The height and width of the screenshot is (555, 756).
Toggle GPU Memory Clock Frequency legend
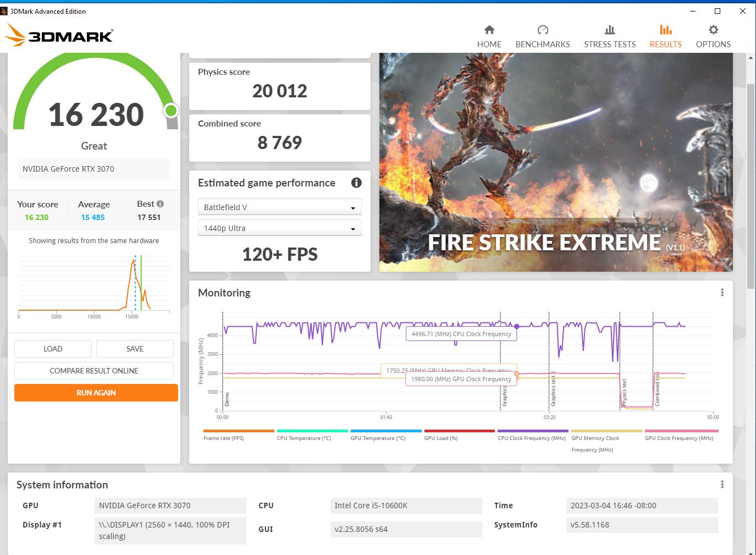pyautogui.click(x=606, y=441)
